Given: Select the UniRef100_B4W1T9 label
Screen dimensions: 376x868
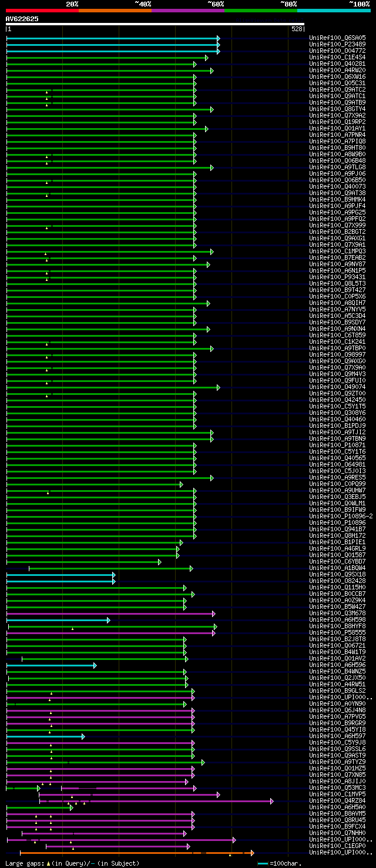Looking at the screenshot, I should click(337, 652).
